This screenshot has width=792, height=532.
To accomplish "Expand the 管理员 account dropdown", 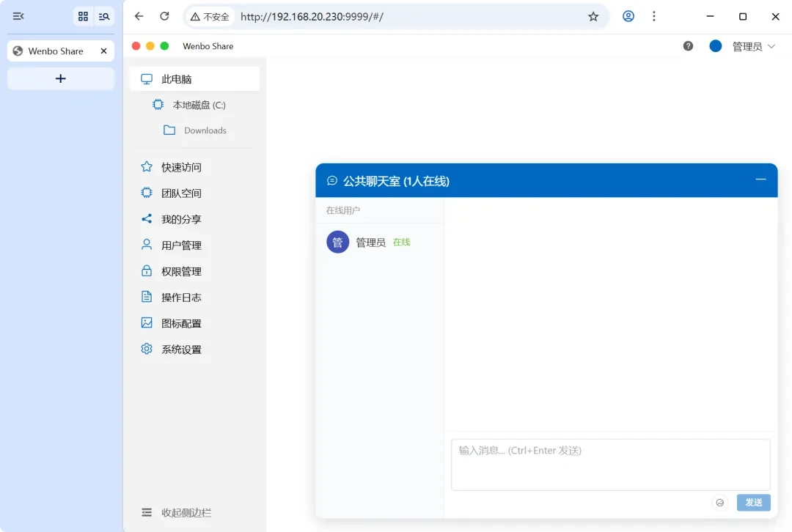I will point(754,46).
